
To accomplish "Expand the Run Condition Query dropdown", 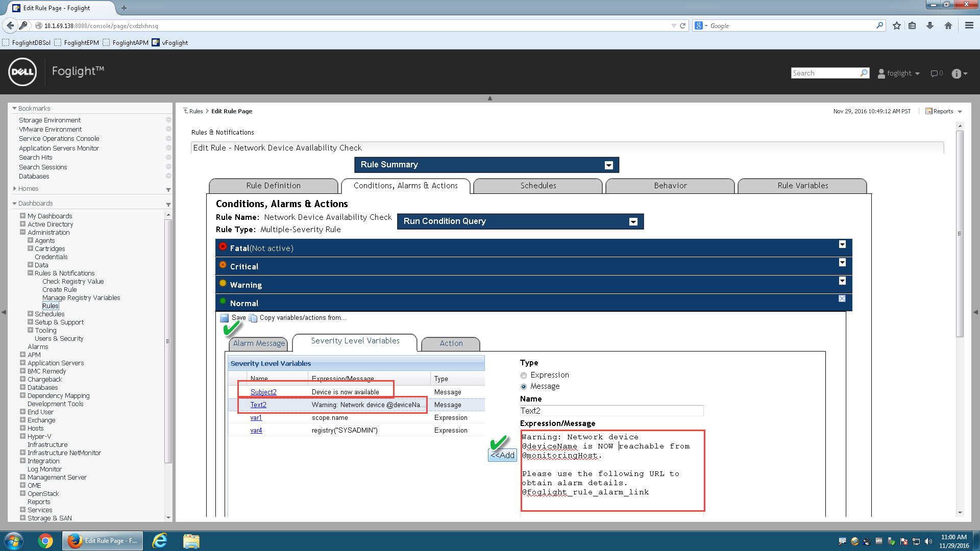I will (633, 222).
